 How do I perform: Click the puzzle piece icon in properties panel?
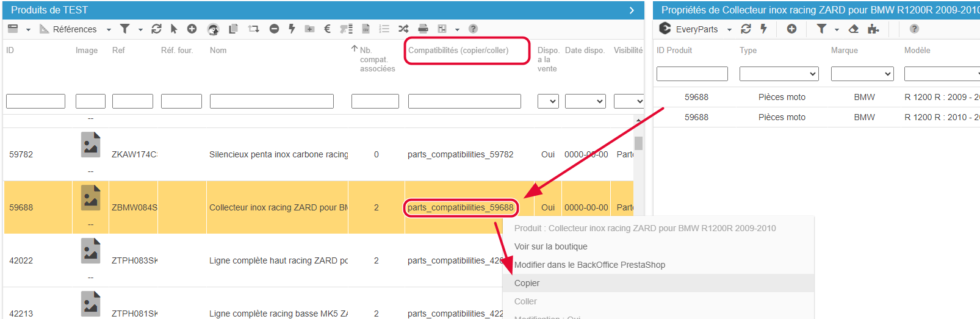click(x=873, y=29)
